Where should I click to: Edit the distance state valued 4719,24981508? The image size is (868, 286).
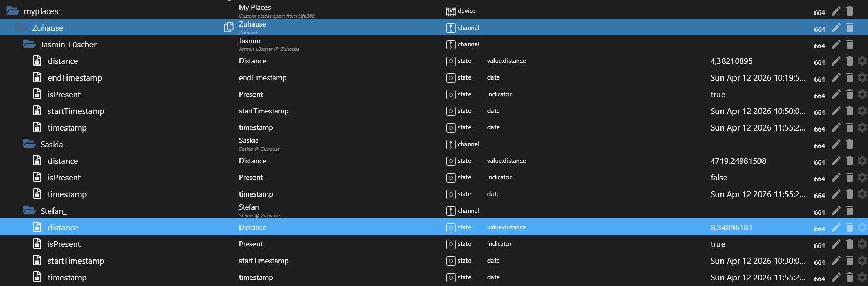click(x=836, y=161)
